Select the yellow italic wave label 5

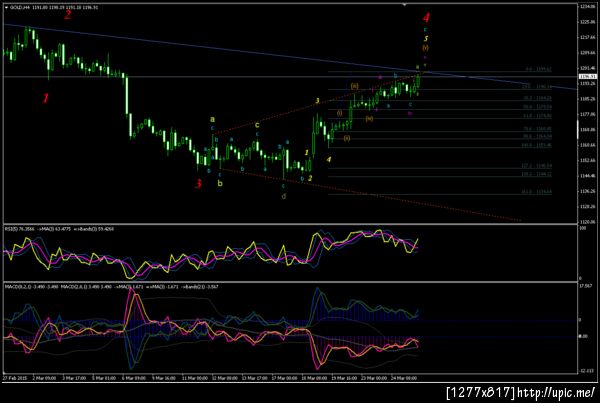[426, 39]
